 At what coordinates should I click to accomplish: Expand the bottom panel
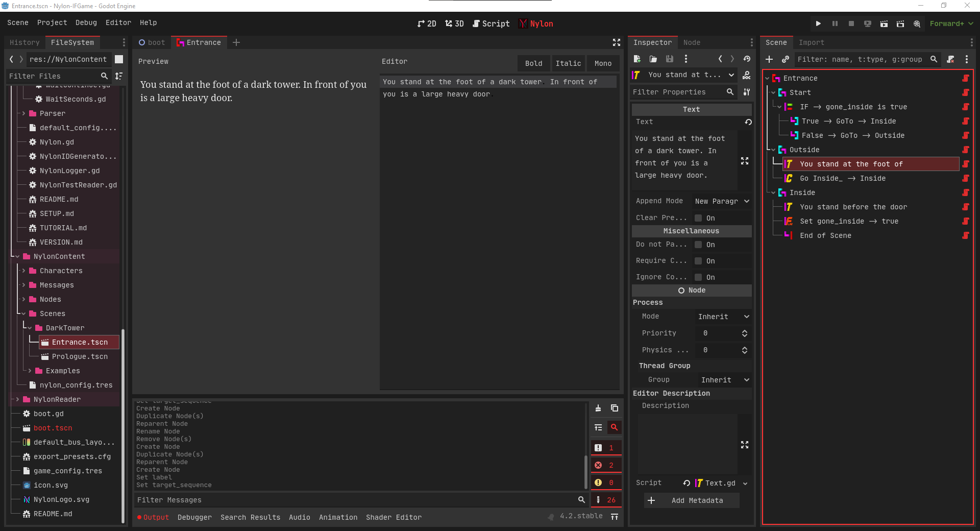(x=615, y=517)
